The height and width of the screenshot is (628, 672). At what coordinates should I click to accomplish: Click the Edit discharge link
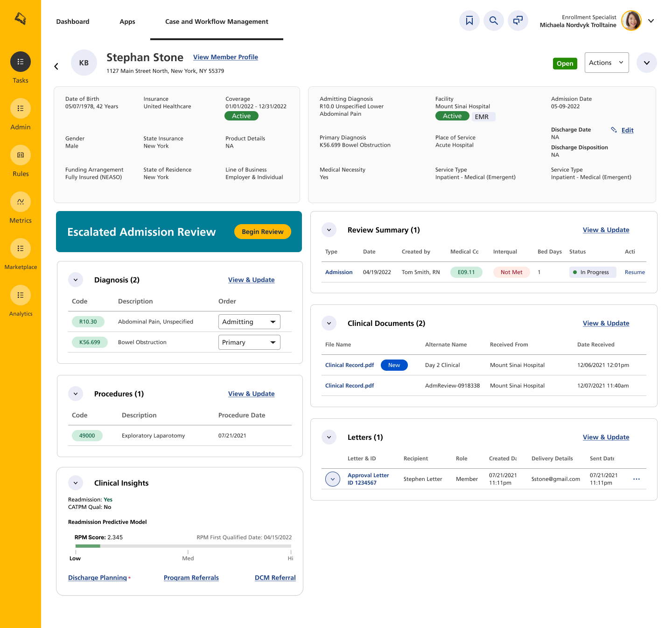(x=627, y=130)
